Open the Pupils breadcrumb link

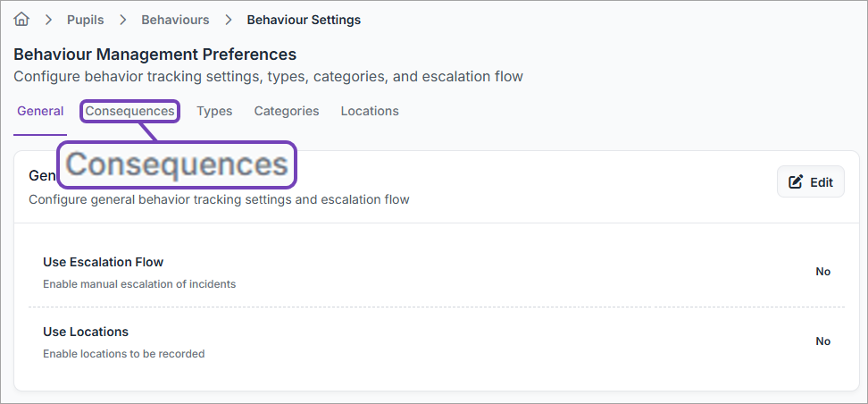point(86,19)
